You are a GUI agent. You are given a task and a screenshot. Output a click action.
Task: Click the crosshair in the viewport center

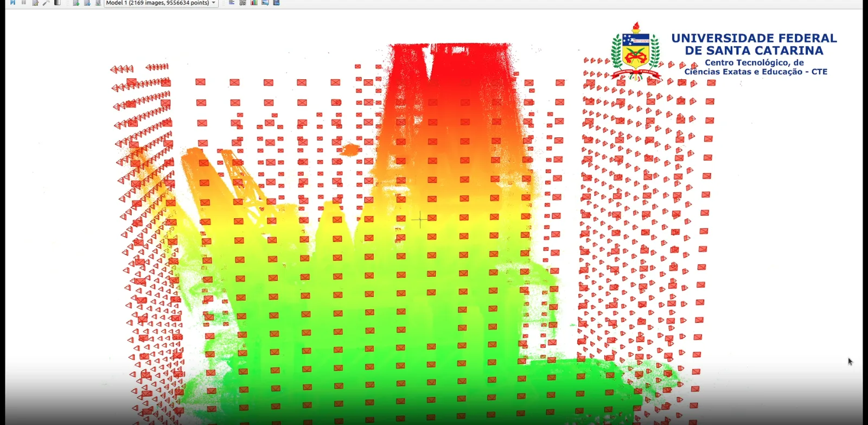coord(420,219)
